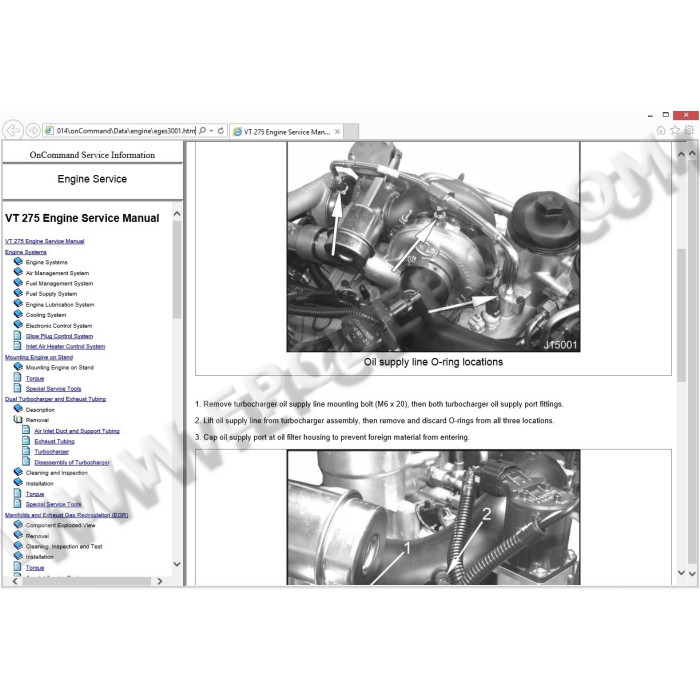Go back with the browser back arrow
This screenshot has width=700, height=700.
(x=13, y=130)
